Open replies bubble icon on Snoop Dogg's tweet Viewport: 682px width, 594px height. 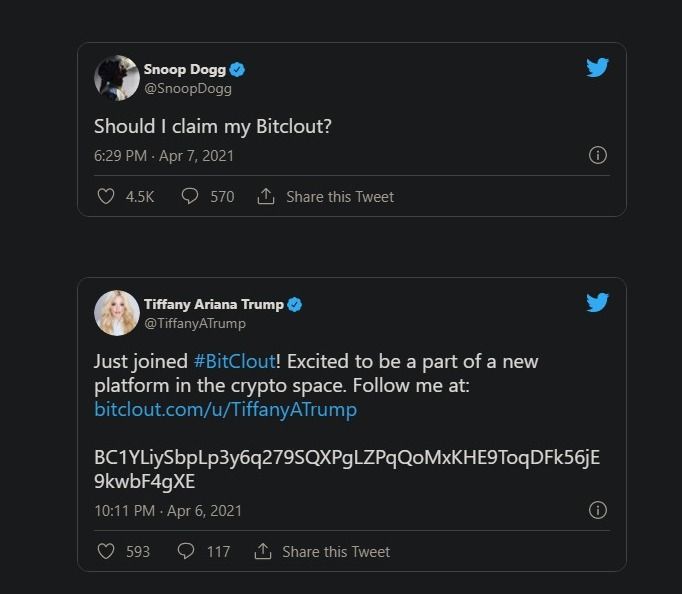point(190,197)
